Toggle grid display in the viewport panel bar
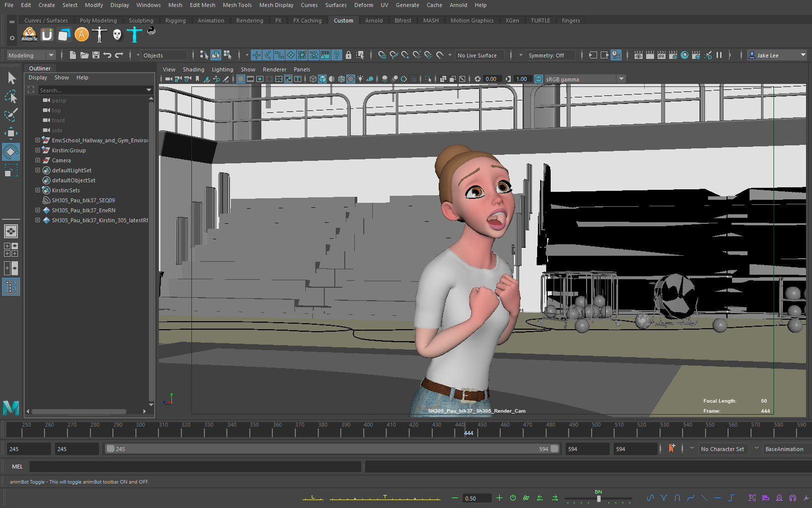This screenshot has width=812, height=508. 241,78
